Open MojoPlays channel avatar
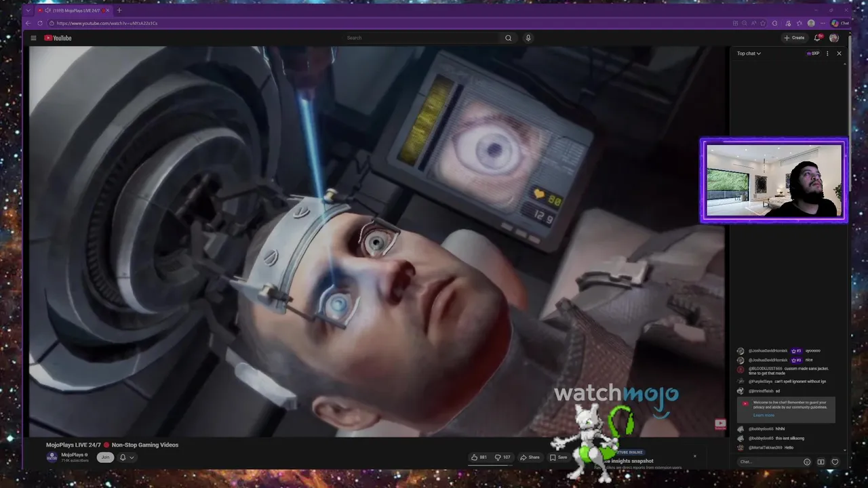The height and width of the screenshot is (488, 868). (52, 457)
